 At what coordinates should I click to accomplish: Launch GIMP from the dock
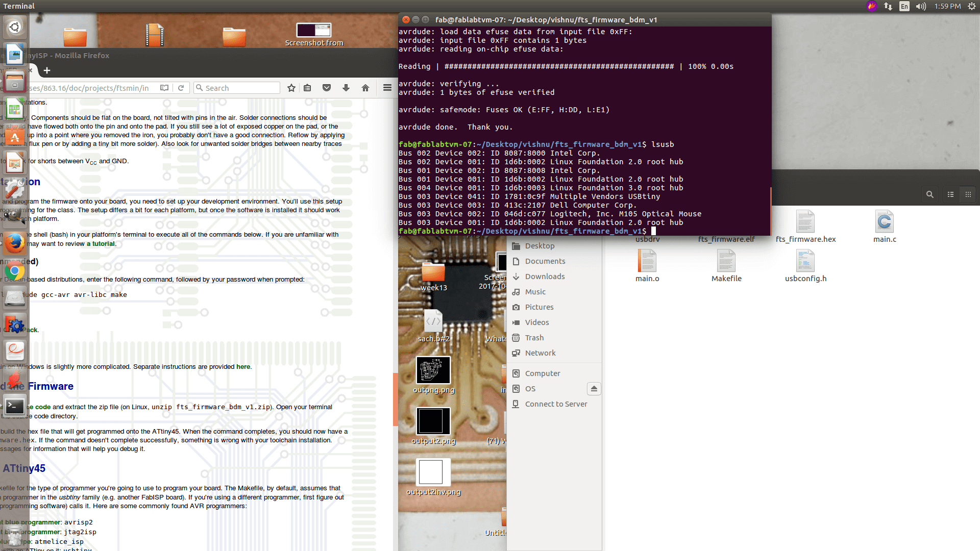(15, 217)
